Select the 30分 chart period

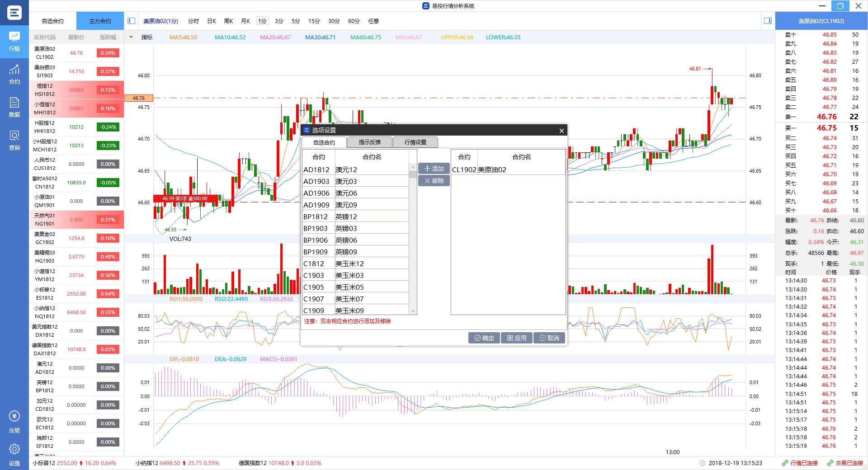(x=334, y=21)
